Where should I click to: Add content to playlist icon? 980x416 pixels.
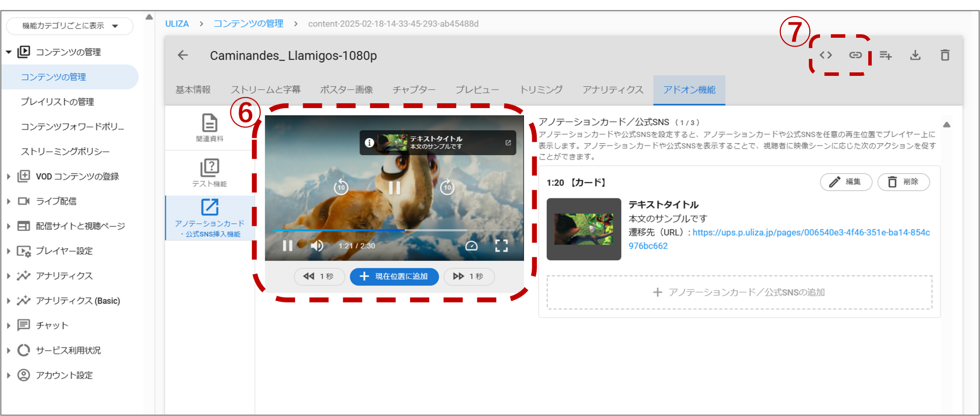click(x=885, y=56)
